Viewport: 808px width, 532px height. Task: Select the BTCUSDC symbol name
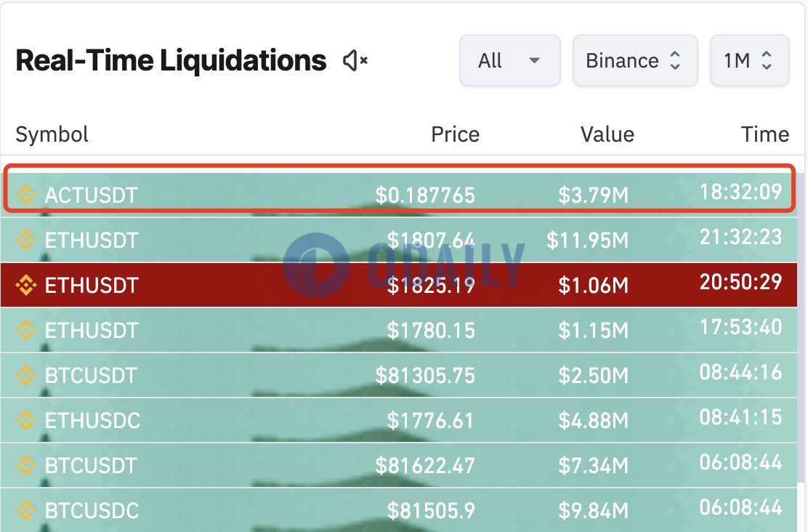[x=92, y=511]
